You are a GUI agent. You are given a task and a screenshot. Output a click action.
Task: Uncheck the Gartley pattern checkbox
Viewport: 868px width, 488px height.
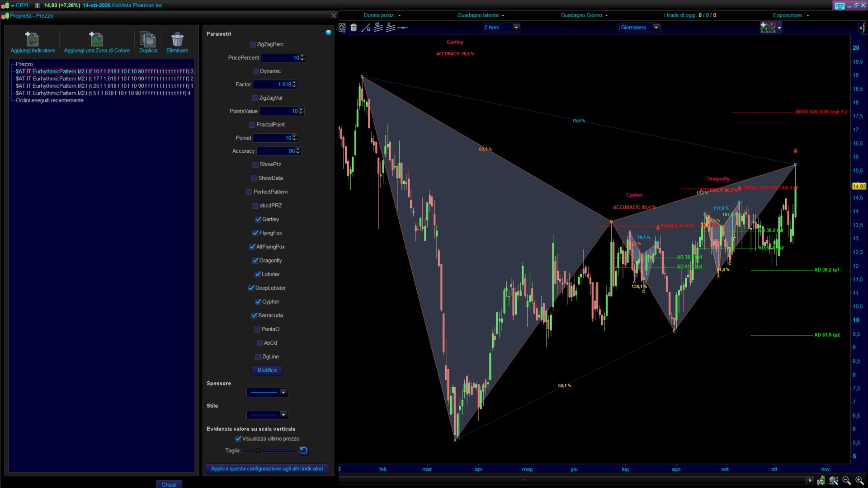pyautogui.click(x=258, y=220)
